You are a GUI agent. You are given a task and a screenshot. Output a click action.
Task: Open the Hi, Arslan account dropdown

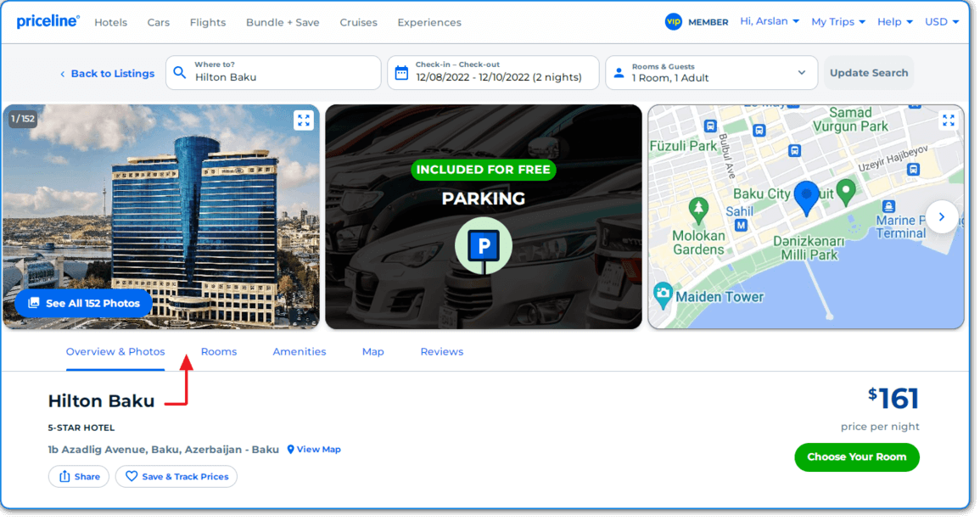(x=770, y=21)
